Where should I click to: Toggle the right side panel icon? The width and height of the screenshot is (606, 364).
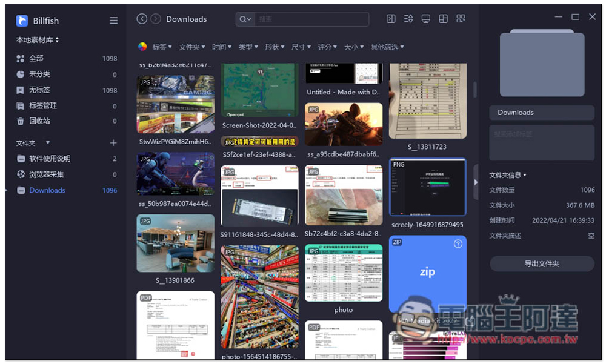pyautogui.click(x=391, y=19)
